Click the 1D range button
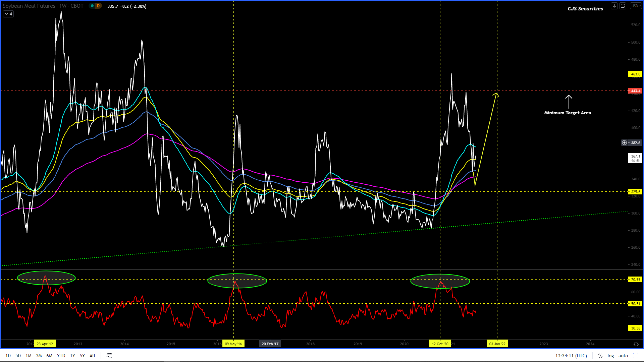The width and height of the screenshot is (644, 362). (x=8, y=356)
